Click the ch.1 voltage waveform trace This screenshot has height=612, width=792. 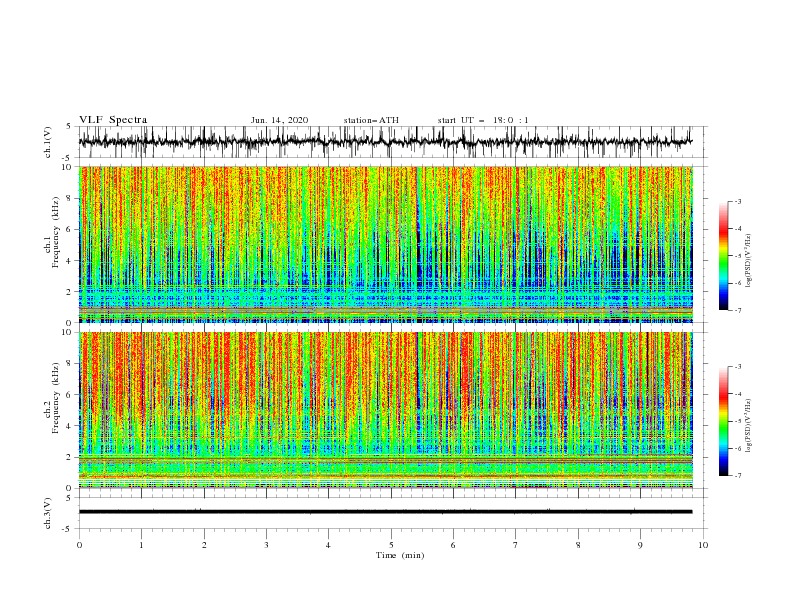point(385,142)
